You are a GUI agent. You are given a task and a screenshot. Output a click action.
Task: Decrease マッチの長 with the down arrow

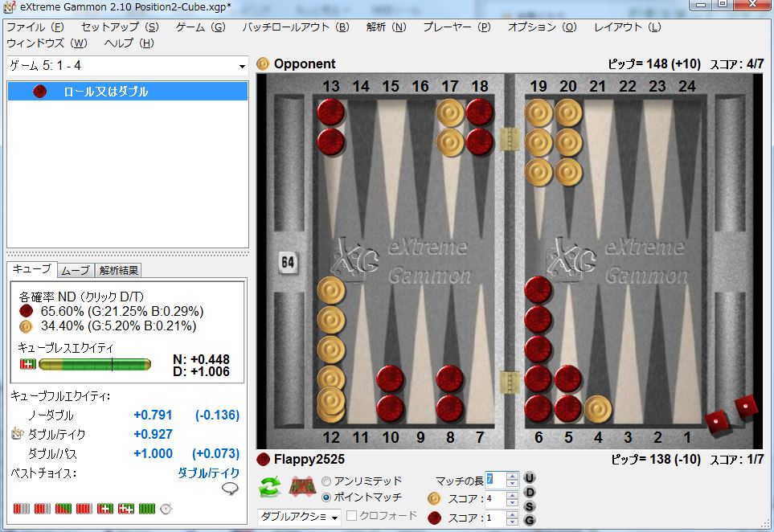512,483
